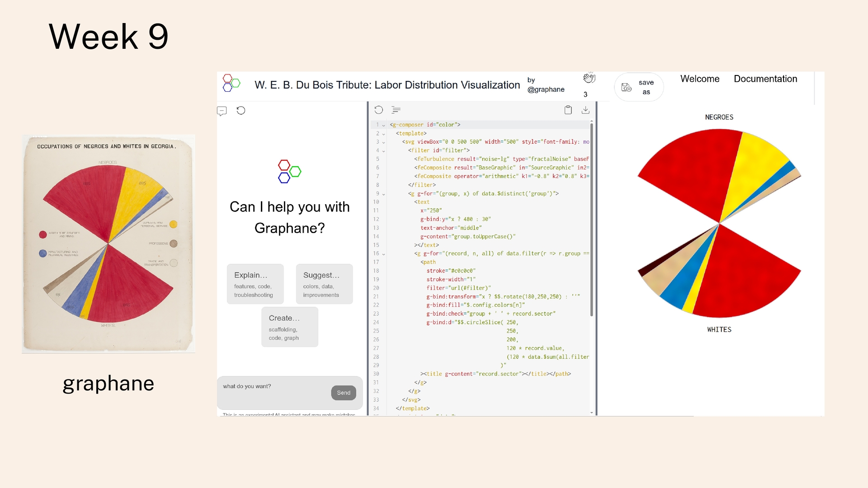Click the Graphane logo above help prompt
This screenshot has height=488, width=868.
tap(289, 171)
